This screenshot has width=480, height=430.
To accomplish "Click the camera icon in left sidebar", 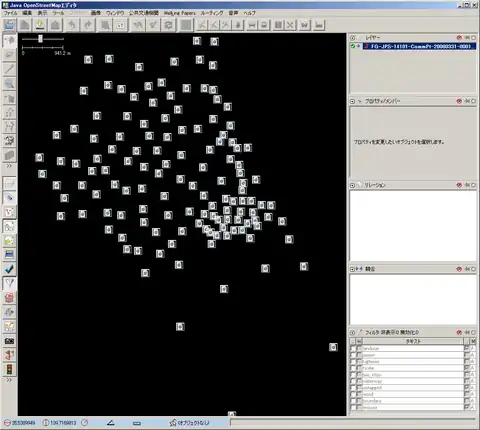I will click(x=9, y=341).
